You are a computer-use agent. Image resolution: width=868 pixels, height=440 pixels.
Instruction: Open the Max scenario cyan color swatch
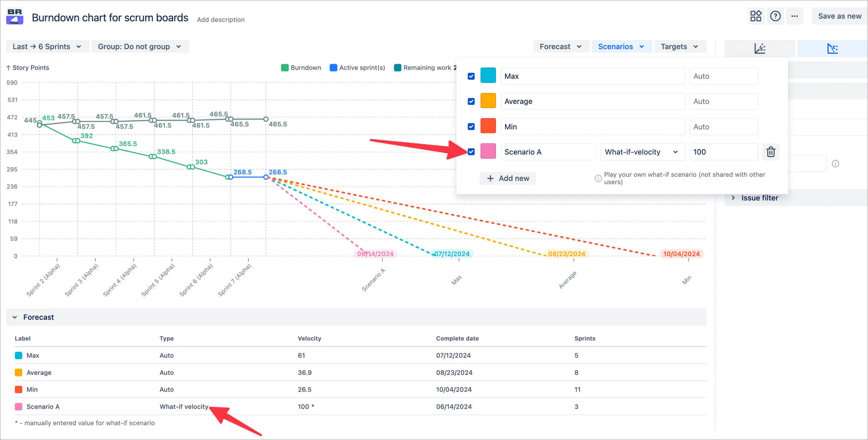coord(488,76)
